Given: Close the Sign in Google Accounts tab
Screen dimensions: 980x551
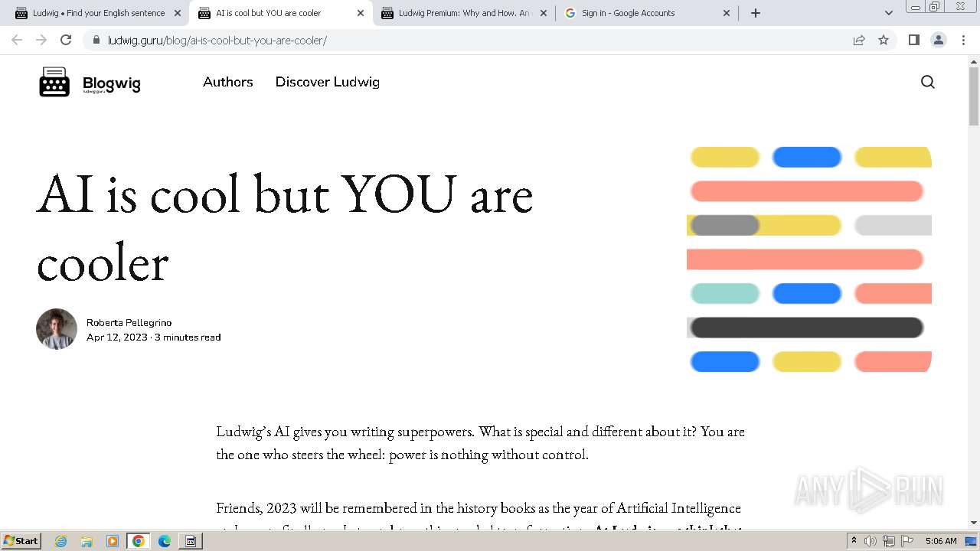Looking at the screenshot, I should coord(727,13).
